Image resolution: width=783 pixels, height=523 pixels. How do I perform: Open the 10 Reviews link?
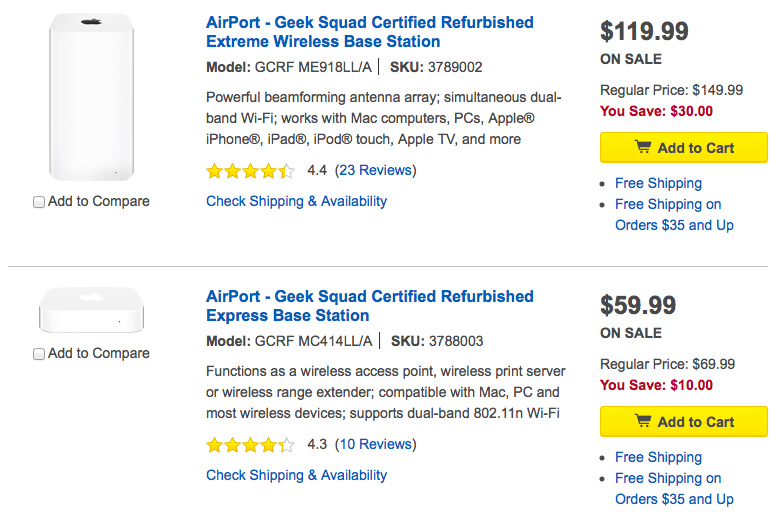(x=375, y=444)
